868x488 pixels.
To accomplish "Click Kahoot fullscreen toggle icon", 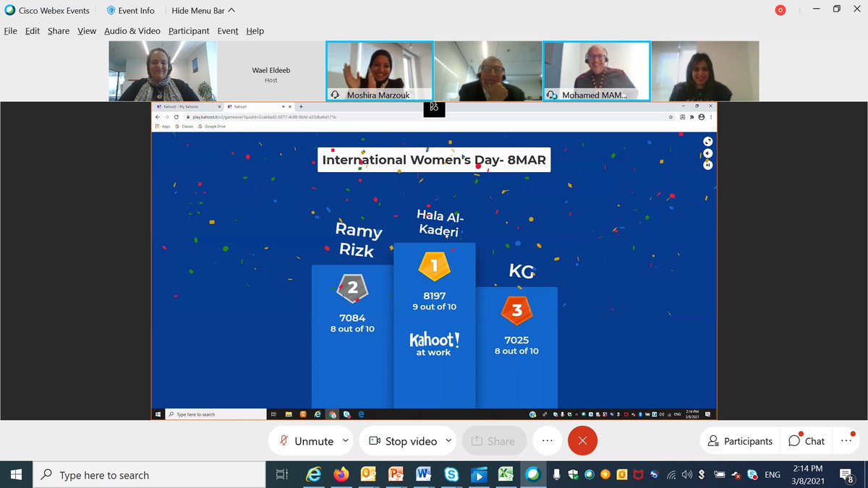I will (x=708, y=142).
